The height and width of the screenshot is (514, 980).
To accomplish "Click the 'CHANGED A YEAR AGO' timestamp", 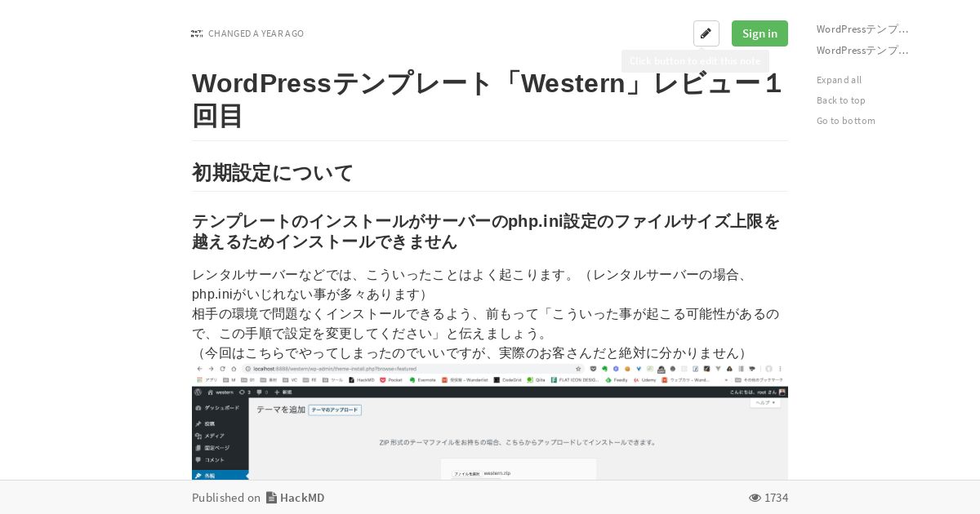I will (x=256, y=33).
